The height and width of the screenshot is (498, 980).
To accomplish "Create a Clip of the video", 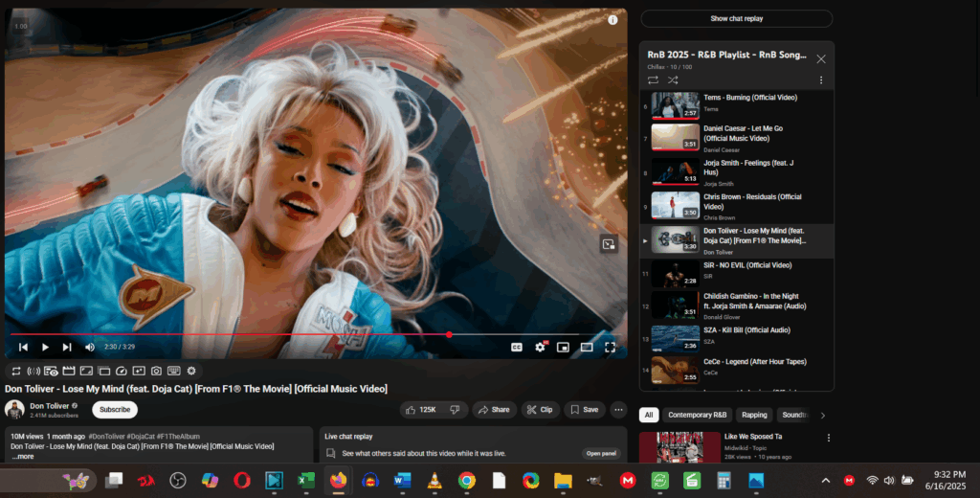I will click(x=540, y=410).
